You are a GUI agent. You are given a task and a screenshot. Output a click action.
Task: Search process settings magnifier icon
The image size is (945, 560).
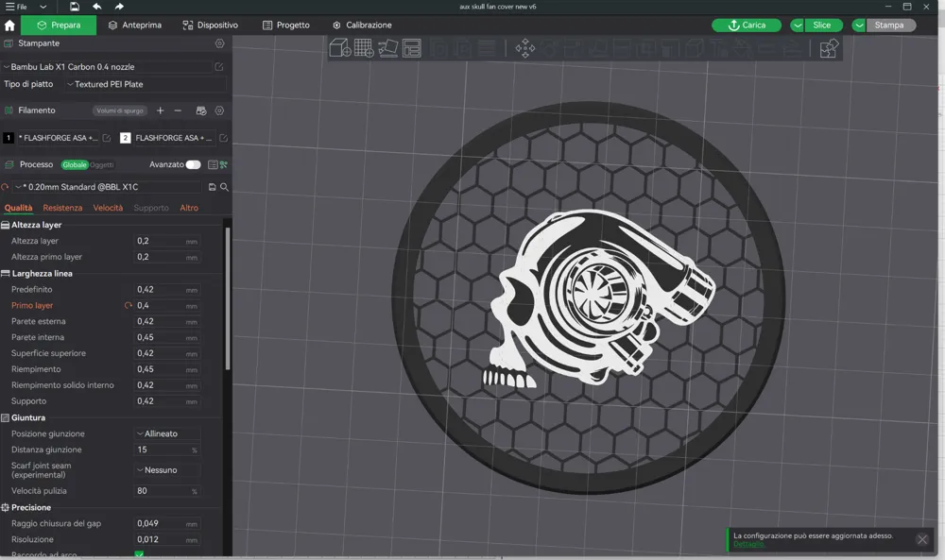pos(224,187)
